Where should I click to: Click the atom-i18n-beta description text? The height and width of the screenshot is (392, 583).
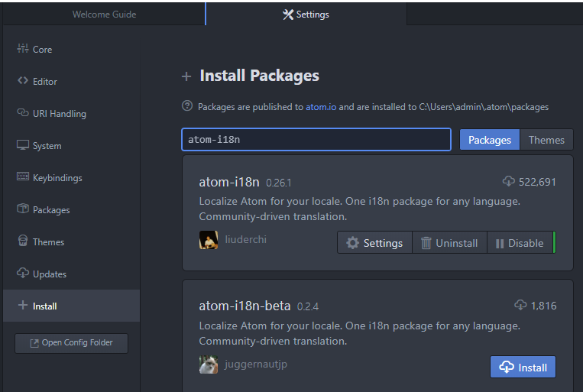coord(359,333)
